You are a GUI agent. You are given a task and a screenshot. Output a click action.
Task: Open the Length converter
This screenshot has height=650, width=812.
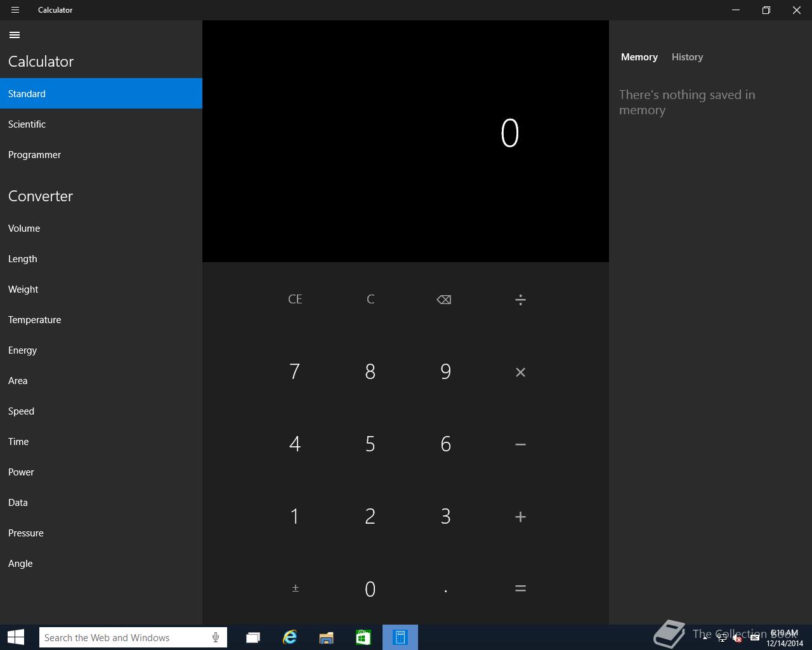click(101, 258)
